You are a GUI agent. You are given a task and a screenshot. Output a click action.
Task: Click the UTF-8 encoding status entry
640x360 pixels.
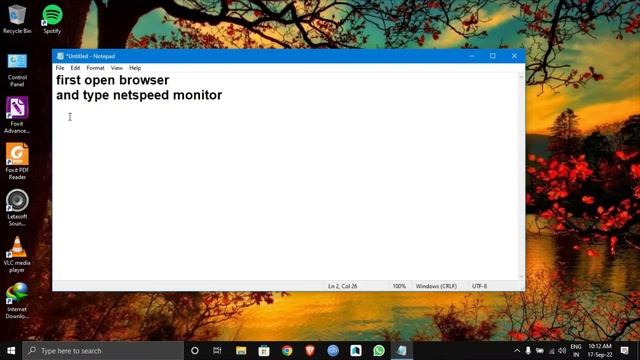[x=480, y=286]
